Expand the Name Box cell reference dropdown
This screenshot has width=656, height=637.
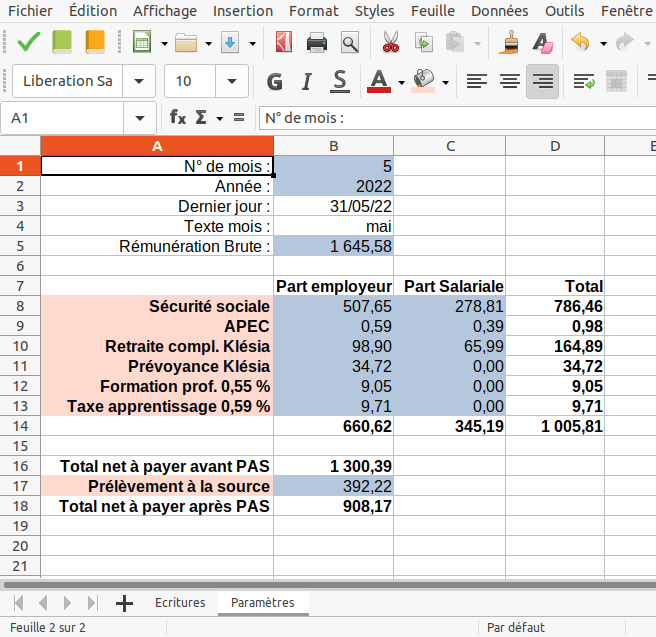(x=139, y=118)
